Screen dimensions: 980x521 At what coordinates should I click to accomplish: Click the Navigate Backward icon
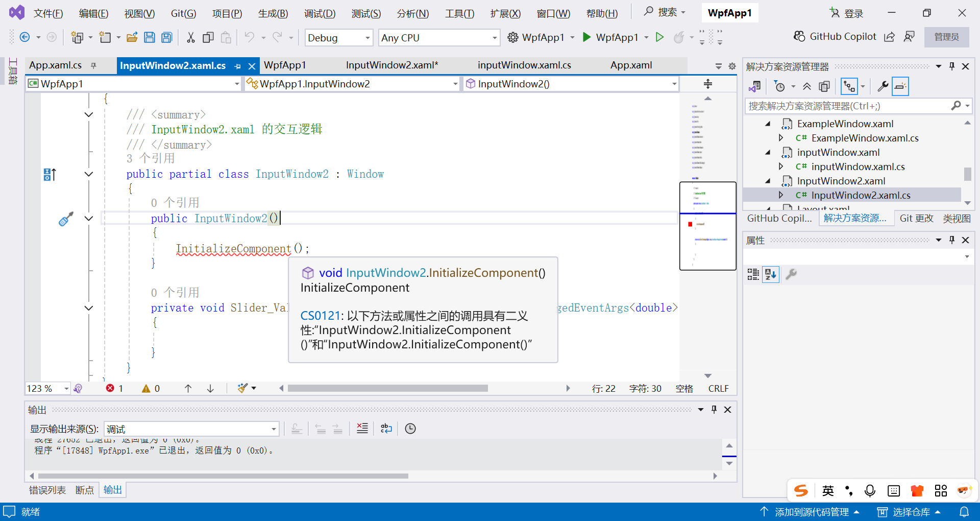(x=24, y=37)
